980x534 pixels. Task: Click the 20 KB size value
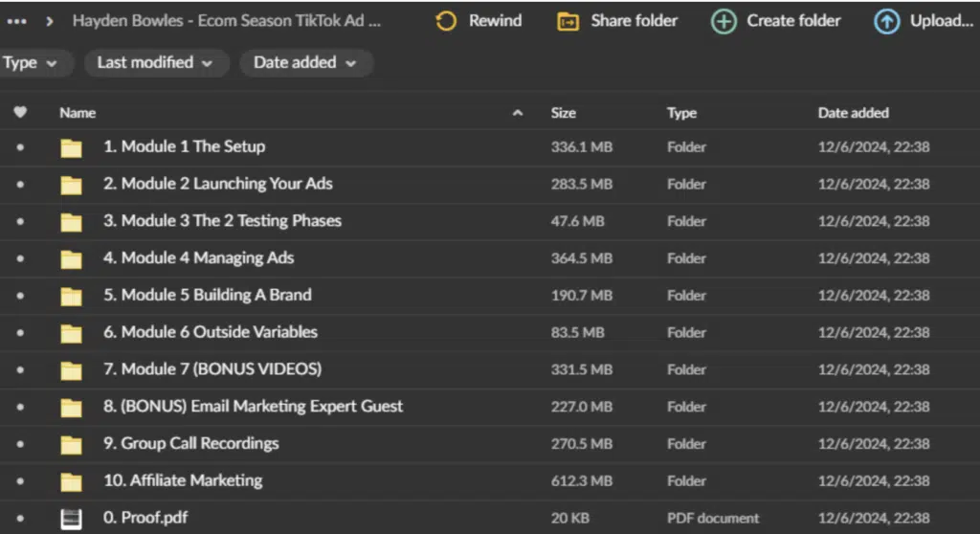click(x=570, y=519)
